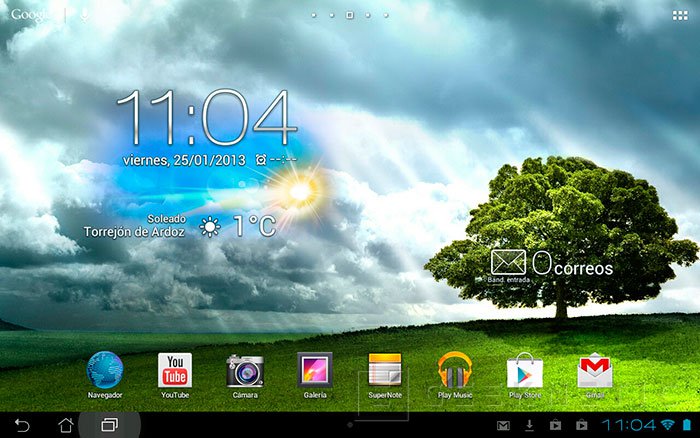
Task: Tap the date viernes, 25/01/2013
Action: (184, 160)
